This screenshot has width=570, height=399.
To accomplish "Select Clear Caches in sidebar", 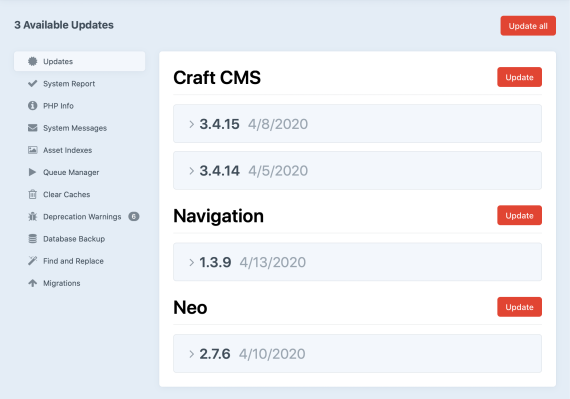I will 80,194.
